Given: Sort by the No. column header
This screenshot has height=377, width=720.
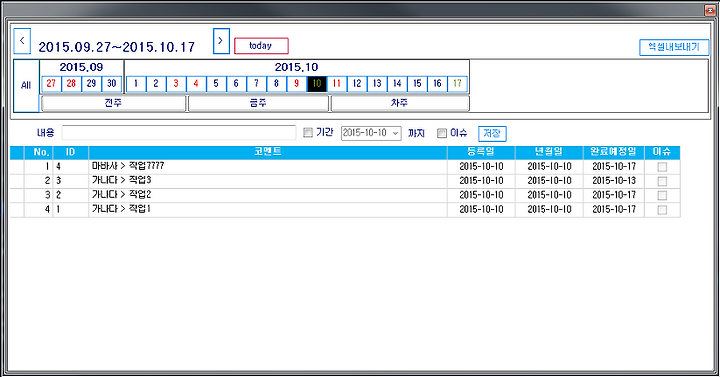Looking at the screenshot, I should click(39, 152).
